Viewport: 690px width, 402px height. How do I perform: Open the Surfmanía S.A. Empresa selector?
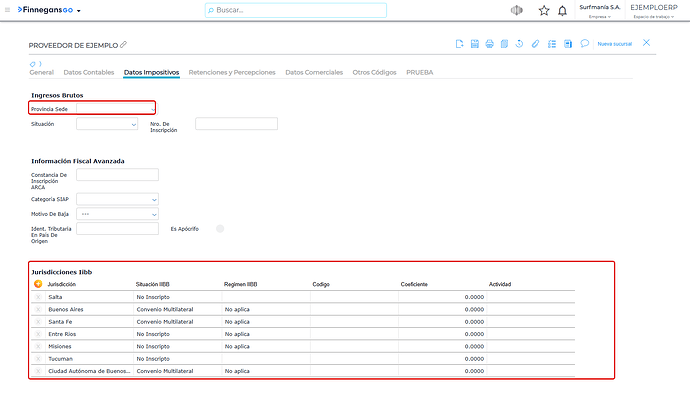600,11
